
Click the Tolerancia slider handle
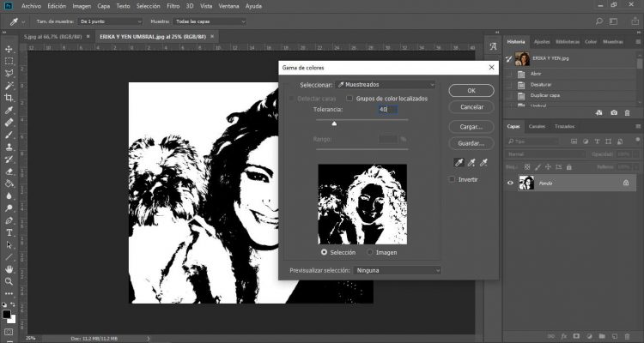coord(334,123)
